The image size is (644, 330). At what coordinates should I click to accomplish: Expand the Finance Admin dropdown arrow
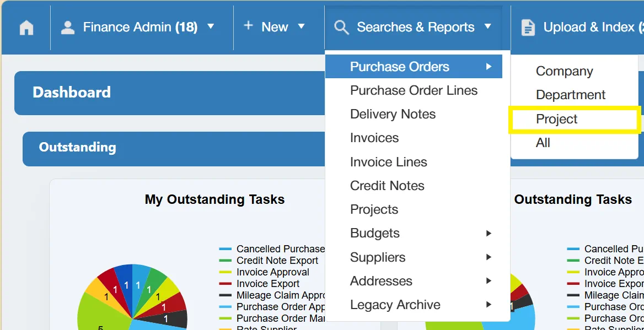pyautogui.click(x=211, y=26)
